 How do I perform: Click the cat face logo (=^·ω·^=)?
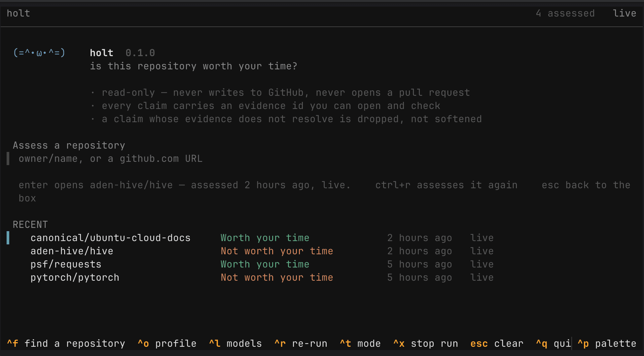pos(39,53)
